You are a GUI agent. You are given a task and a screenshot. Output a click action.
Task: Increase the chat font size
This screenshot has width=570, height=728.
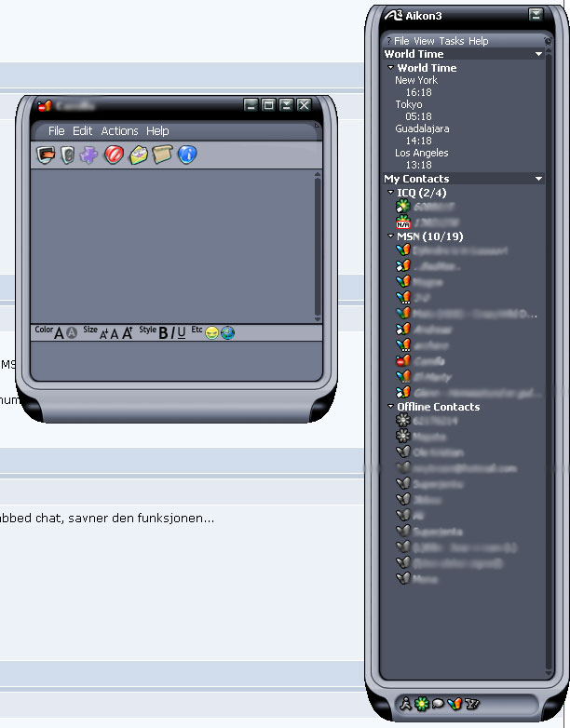tap(128, 332)
